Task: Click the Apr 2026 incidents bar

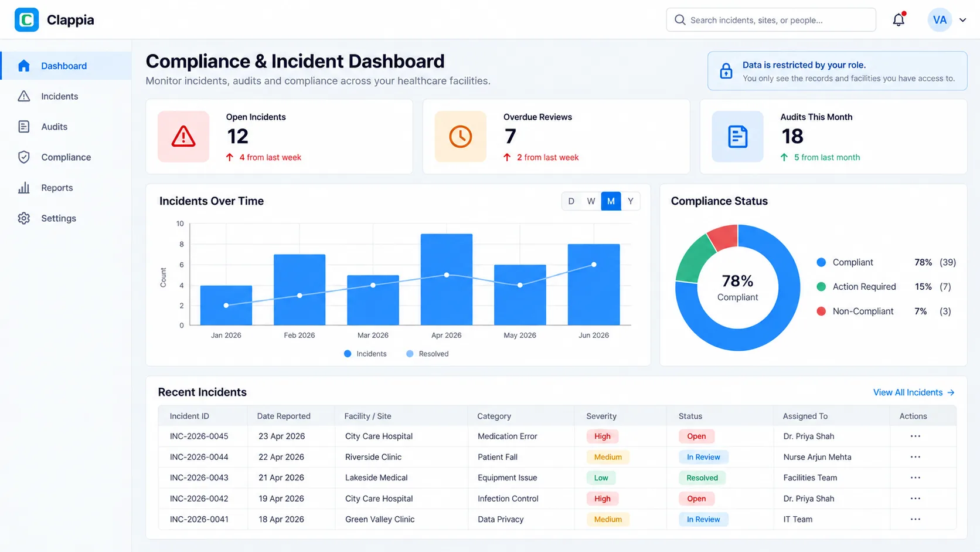Action: click(447, 279)
